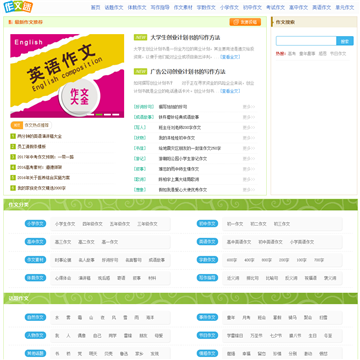The height and width of the screenshot is (360, 360).
Task: Click the blue 搜索 search button
Action: (345, 41)
